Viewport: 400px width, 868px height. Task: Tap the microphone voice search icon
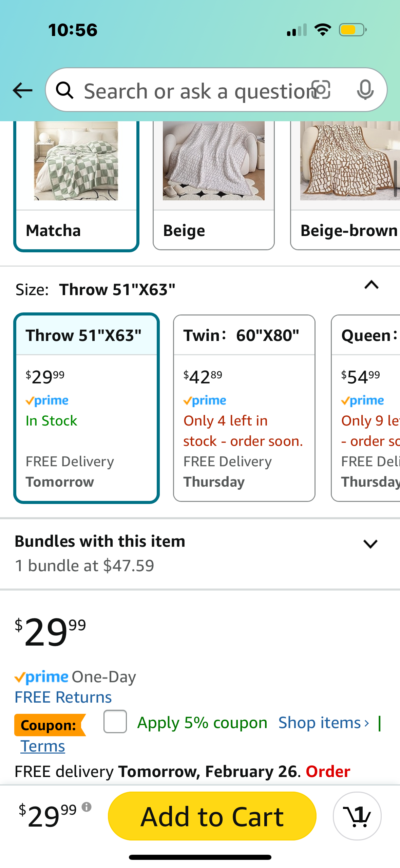[x=365, y=90]
